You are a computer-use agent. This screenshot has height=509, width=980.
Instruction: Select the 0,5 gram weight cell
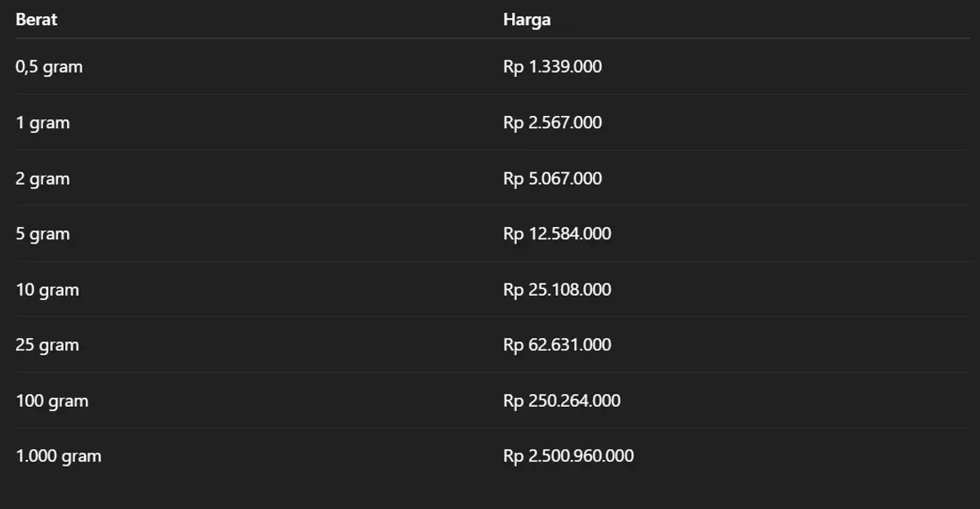tap(49, 67)
